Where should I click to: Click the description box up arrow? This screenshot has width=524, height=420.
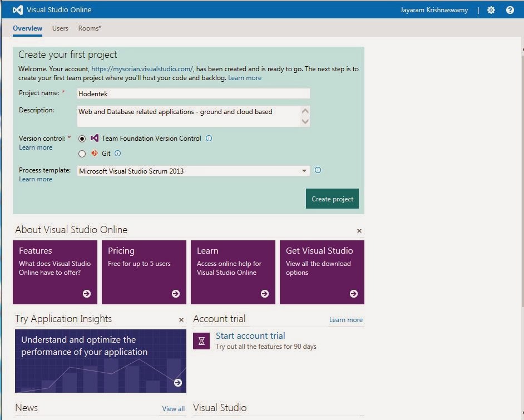(x=305, y=111)
